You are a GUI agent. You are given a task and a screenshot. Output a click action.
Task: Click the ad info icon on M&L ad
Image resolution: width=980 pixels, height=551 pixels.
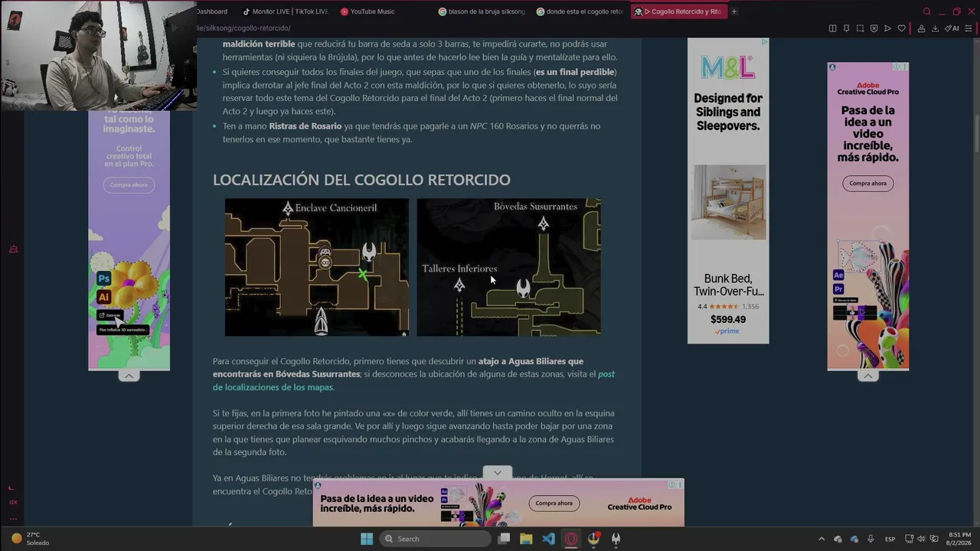(x=764, y=42)
